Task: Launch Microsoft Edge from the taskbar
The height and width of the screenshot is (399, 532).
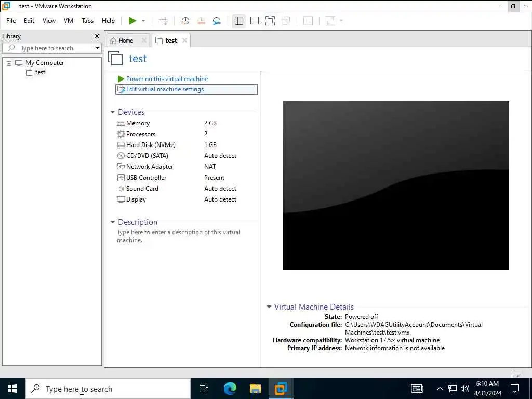Action: pos(230,389)
